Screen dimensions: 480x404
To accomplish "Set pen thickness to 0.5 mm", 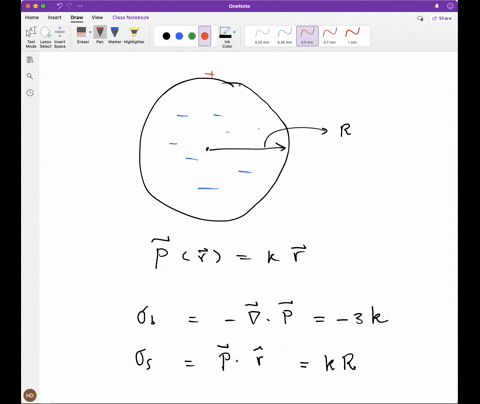I will [x=307, y=36].
